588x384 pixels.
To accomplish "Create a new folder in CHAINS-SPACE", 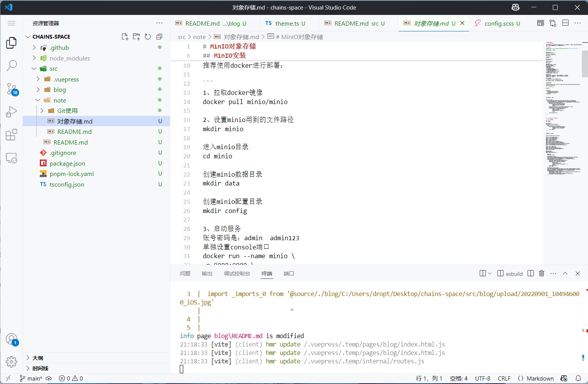I will [137, 37].
